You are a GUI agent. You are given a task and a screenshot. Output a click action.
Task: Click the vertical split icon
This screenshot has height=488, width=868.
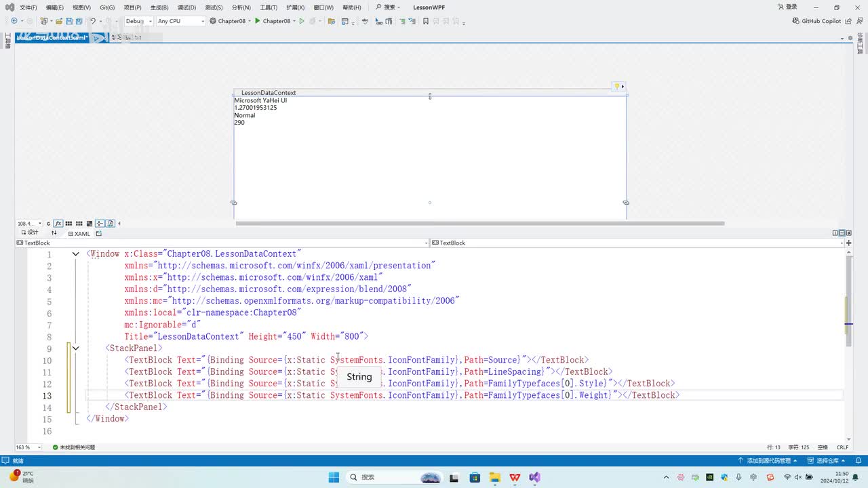pyautogui.click(x=835, y=233)
